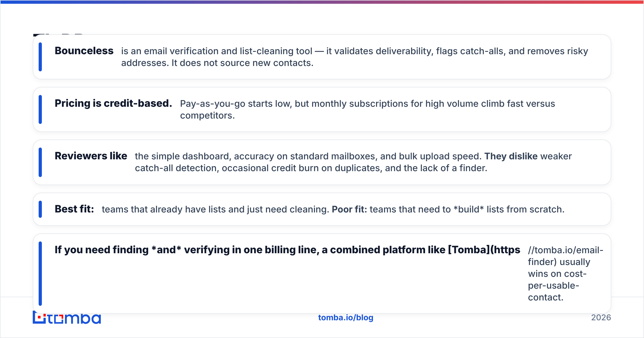Select the Bounceless heading text
This screenshot has width=644, height=338.
point(84,51)
